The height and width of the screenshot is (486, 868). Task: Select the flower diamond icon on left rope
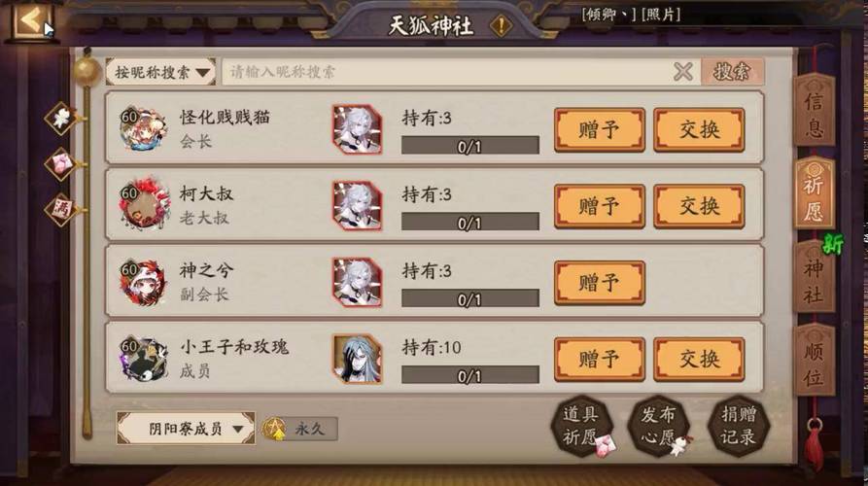(61, 118)
